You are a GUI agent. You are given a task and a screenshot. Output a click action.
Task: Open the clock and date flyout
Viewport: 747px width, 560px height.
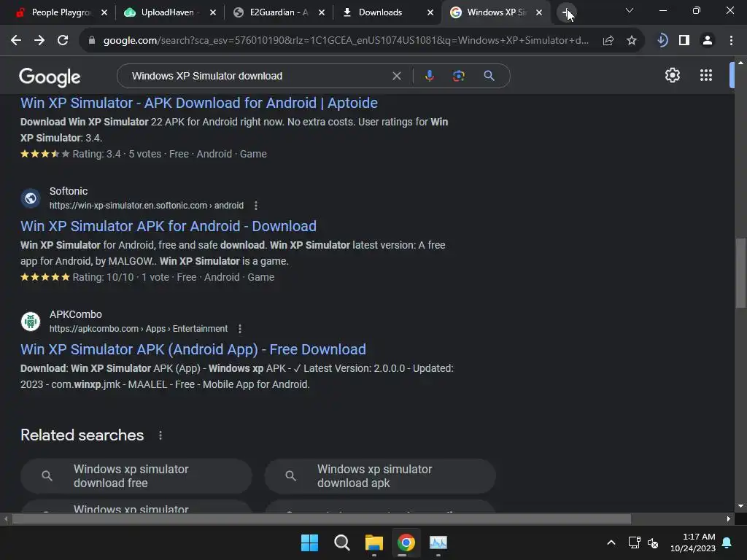click(x=693, y=542)
